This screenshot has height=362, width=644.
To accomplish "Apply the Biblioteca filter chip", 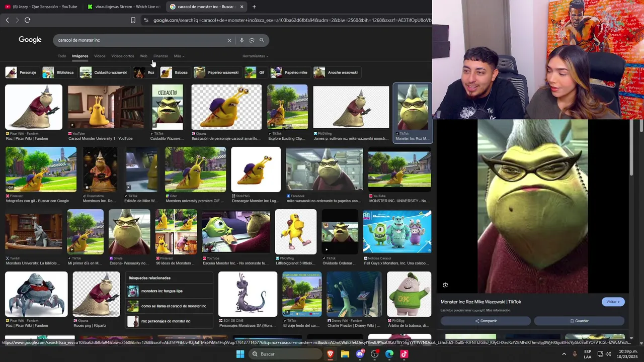I will (58, 72).
